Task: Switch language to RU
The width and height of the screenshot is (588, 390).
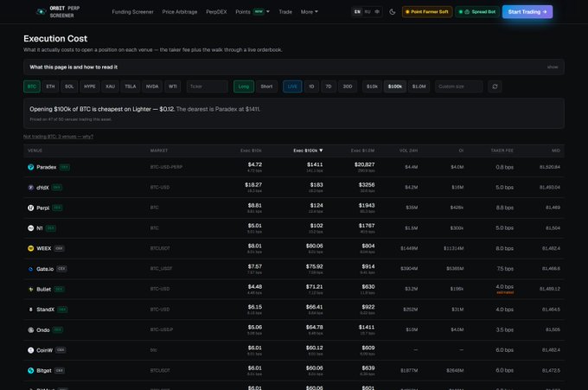Action: [x=367, y=11]
